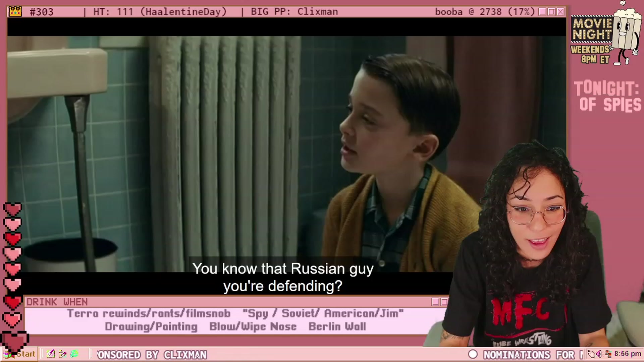Maximize the movie player window
Image resolution: width=644 pixels, height=362 pixels.
[551, 12]
